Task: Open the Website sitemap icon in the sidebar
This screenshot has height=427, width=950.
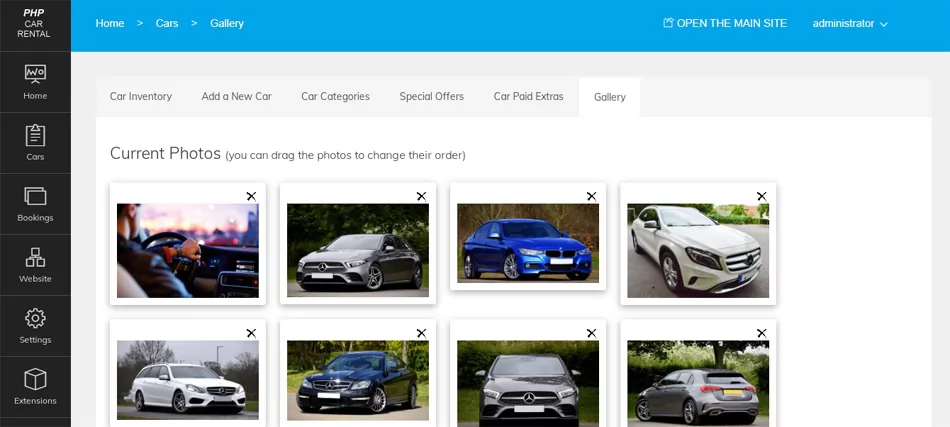Action: 35,257
